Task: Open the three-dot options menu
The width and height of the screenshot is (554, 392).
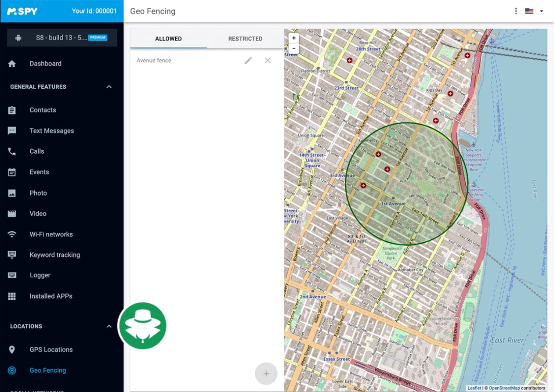Action: [x=516, y=11]
